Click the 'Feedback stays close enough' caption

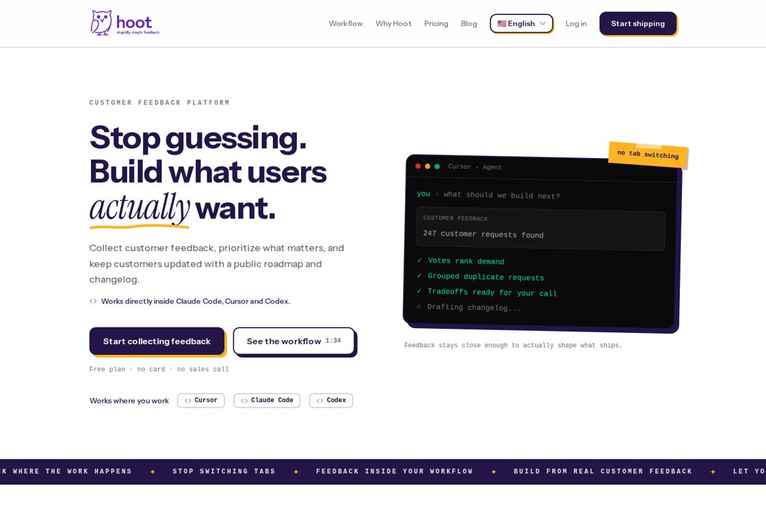tap(513, 345)
